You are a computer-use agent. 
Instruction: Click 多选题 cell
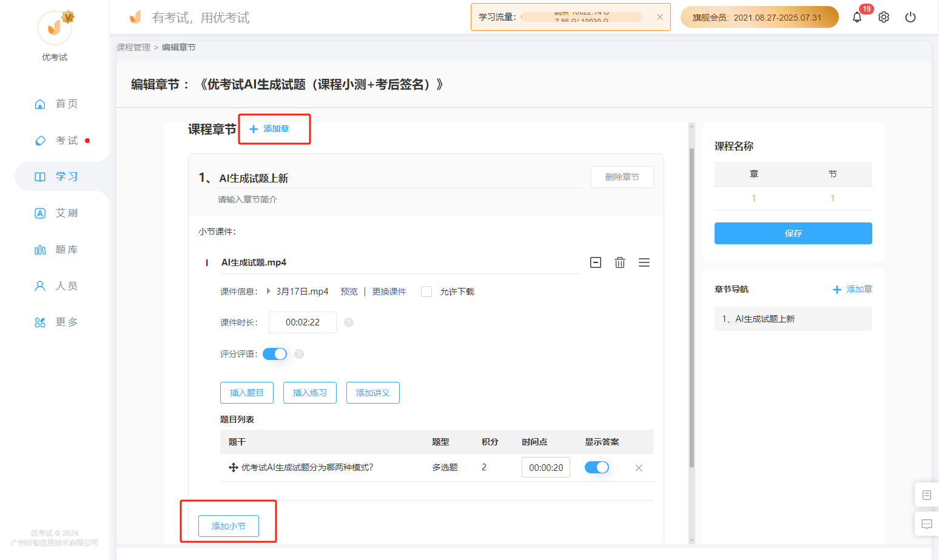coord(445,467)
